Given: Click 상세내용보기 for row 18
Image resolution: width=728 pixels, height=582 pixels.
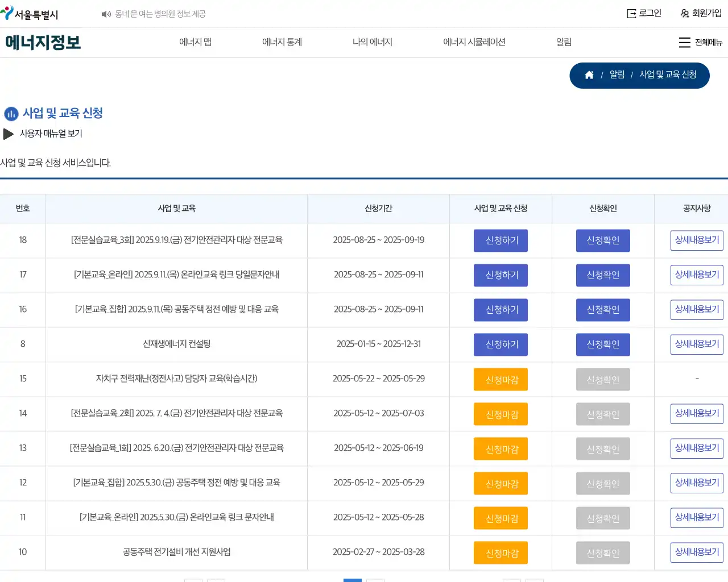Looking at the screenshot, I should (697, 240).
